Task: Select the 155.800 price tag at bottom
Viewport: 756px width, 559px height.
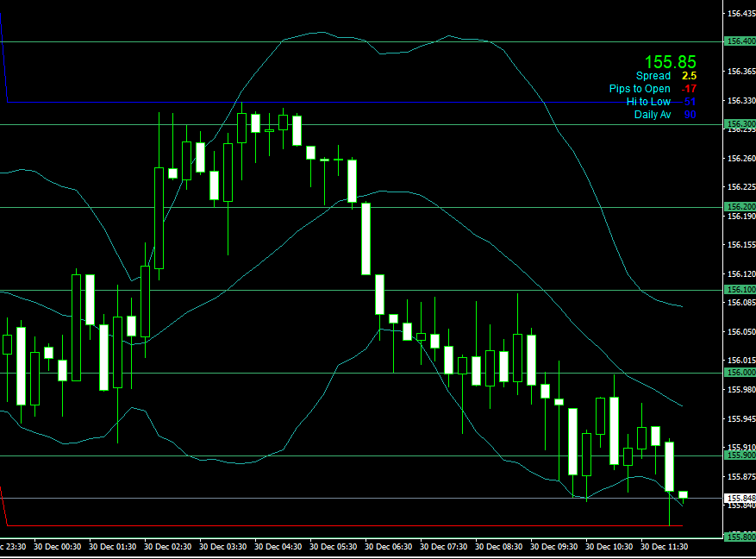Action: click(740, 537)
